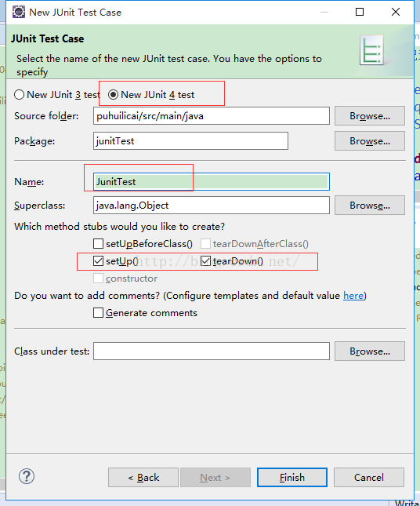The width and height of the screenshot is (420, 506).
Task: Open the help question mark icon
Action: [x=27, y=476]
